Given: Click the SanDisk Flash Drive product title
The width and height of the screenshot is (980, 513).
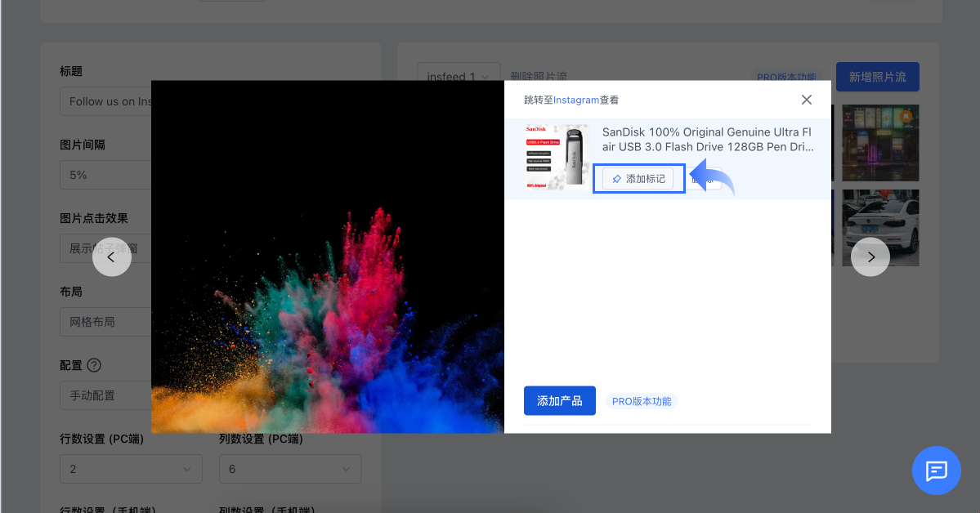Looking at the screenshot, I should tap(707, 139).
